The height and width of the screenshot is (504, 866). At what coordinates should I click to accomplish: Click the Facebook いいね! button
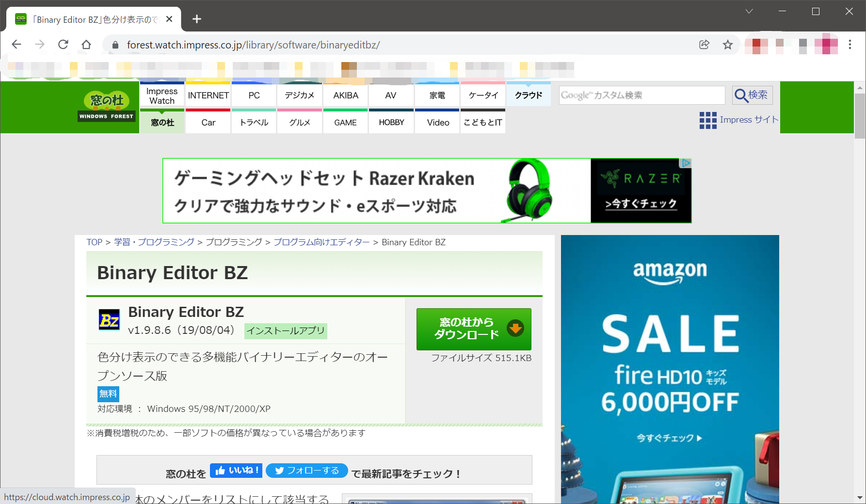click(236, 471)
